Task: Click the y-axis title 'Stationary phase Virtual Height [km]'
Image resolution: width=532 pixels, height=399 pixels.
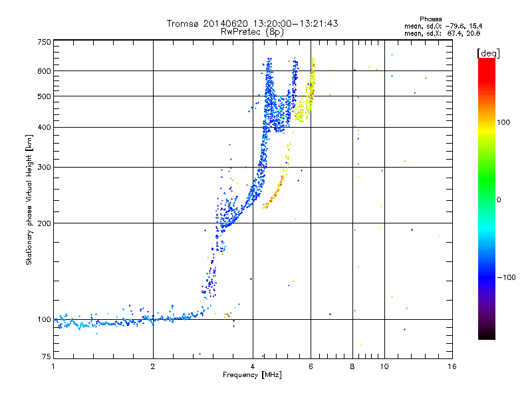Action: pos(29,199)
